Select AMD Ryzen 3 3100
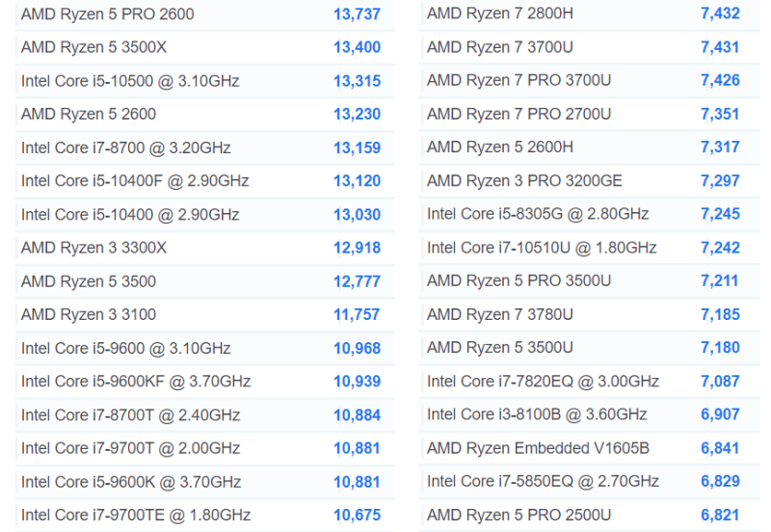The width and height of the screenshot is (771, 532). 89,315
